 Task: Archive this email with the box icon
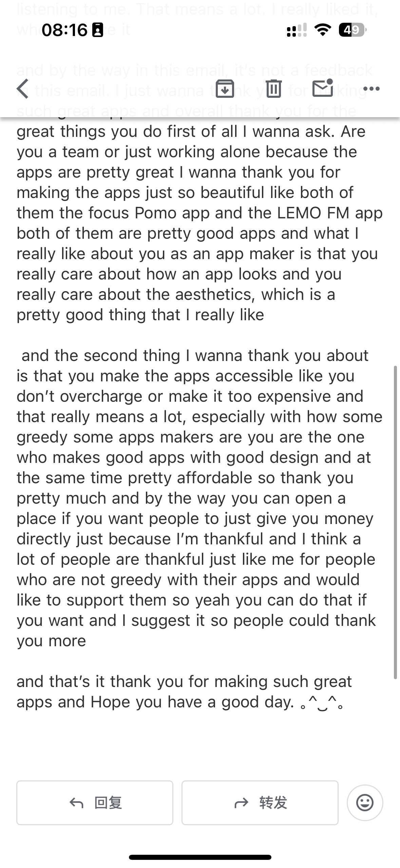click(x=225, y=89)
